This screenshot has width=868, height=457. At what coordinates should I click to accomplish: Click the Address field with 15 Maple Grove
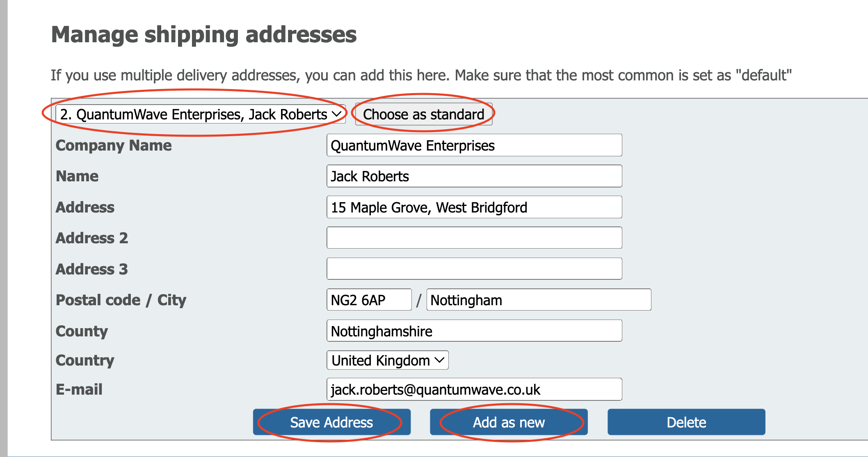(x=474, y=207)
